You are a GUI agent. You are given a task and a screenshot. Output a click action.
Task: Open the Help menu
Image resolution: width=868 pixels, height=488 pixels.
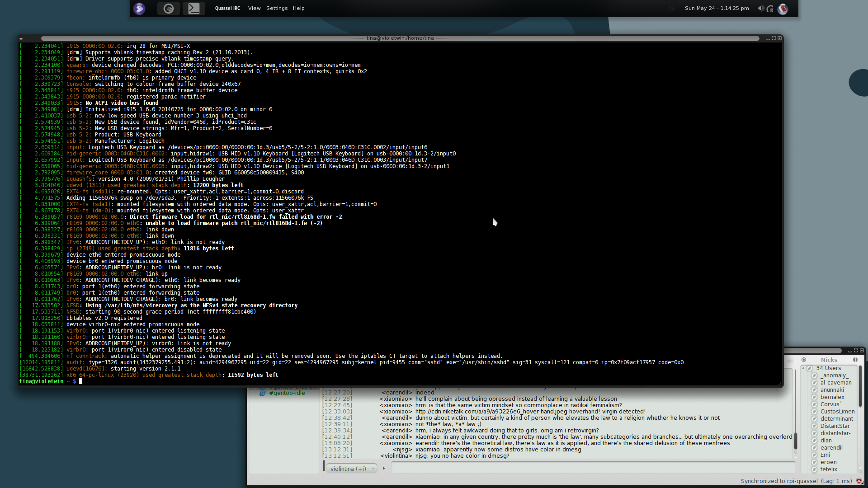tap(298, 8)
